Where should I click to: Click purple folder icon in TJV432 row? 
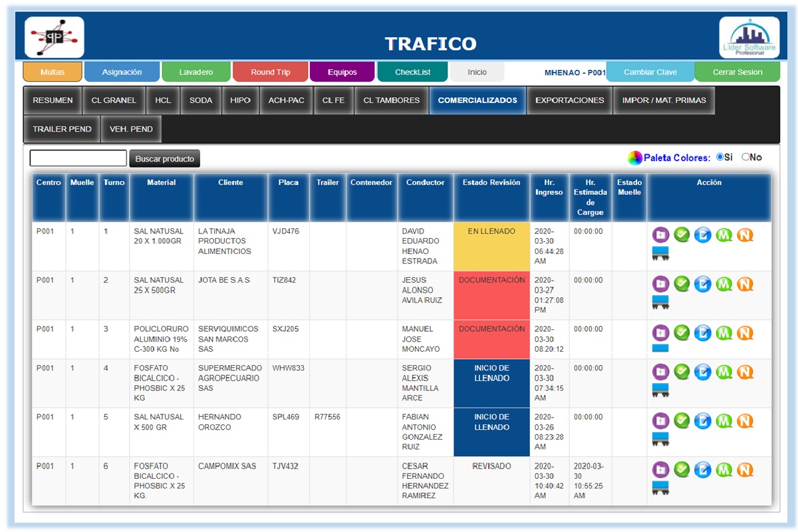pos(660,469)
